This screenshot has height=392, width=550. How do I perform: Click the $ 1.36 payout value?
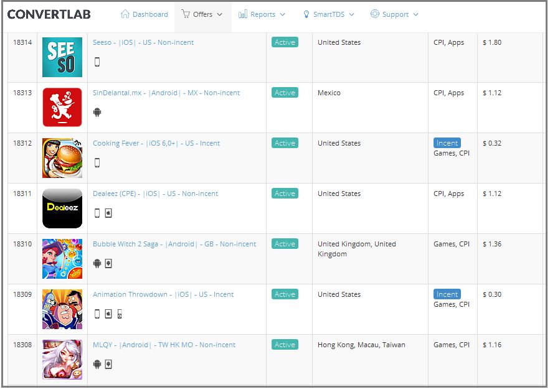coord(492,244)
